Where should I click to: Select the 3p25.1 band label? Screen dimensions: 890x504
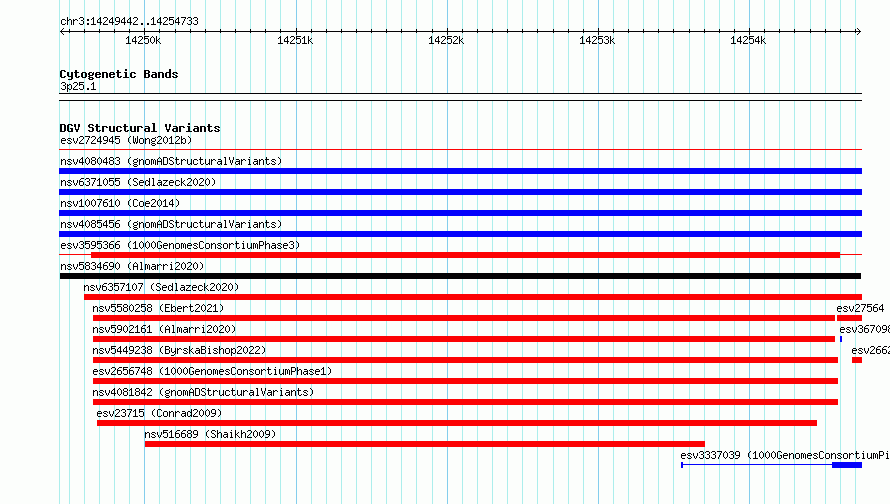(78, 86)
